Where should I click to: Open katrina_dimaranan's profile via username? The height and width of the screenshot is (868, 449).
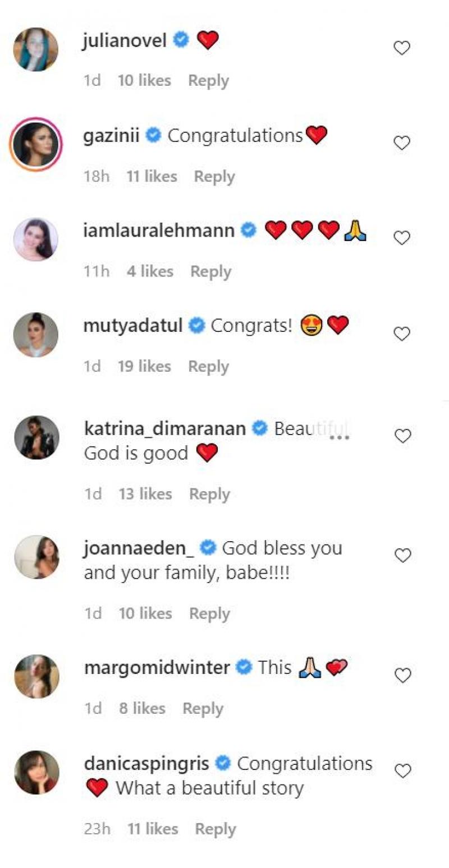[165, 429]
